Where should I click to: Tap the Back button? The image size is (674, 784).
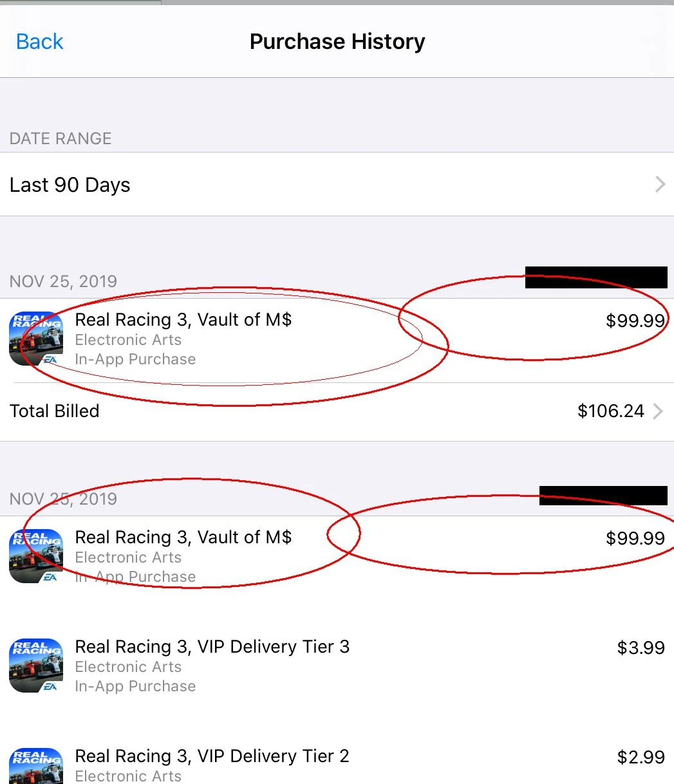pos(39,42)
